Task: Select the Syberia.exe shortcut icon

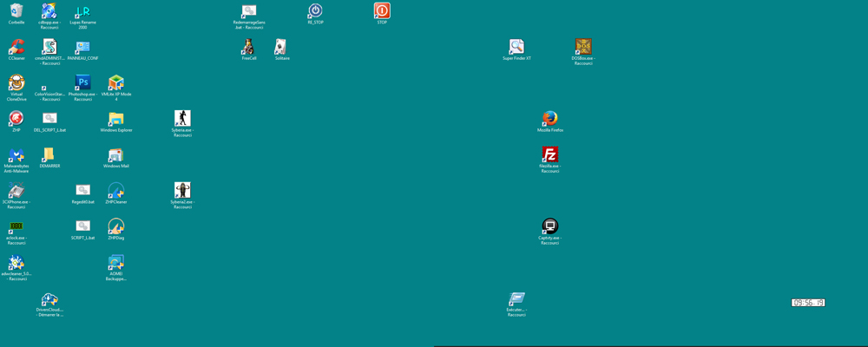Action: coord(182,118)
